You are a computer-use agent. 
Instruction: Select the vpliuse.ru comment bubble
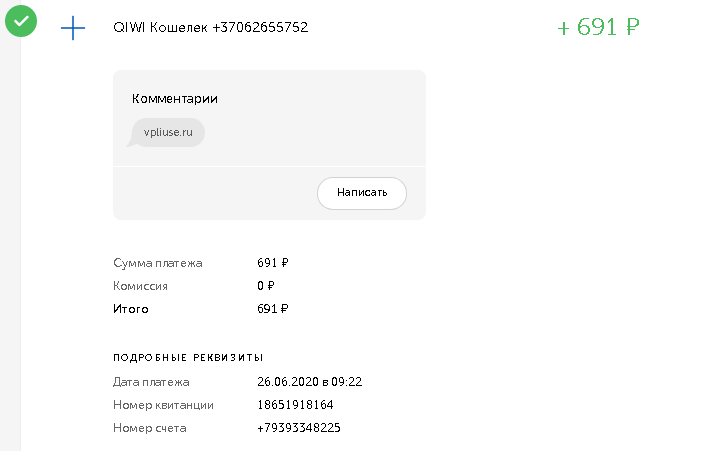click(x=167, y=133)
